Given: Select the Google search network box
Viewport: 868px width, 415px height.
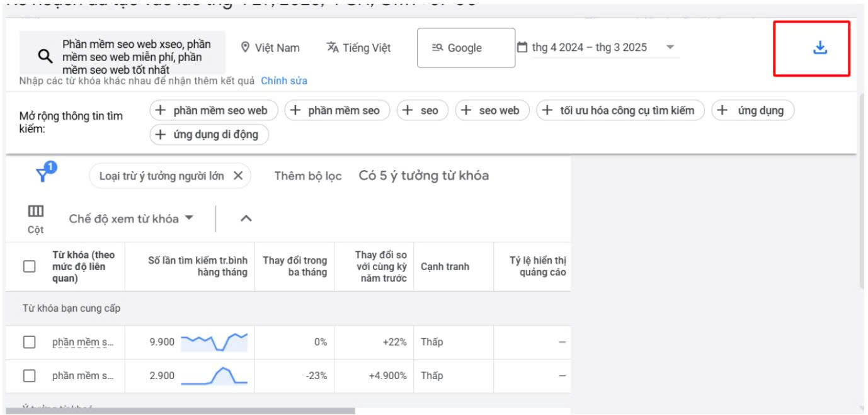Looking at the screenshot, I should coord(465,48).
